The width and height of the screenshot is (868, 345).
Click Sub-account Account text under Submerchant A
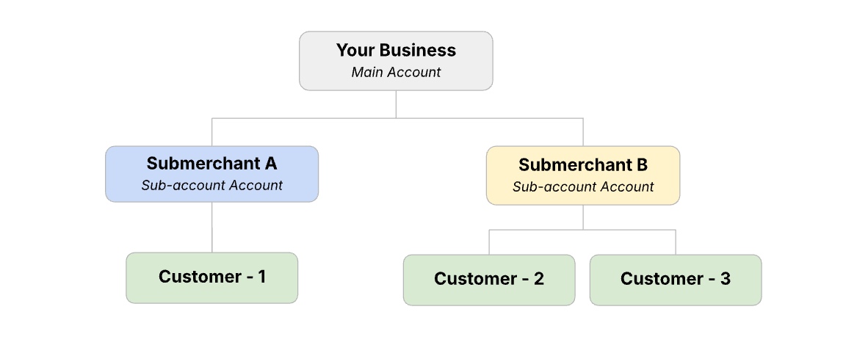(x=211, y=185)
